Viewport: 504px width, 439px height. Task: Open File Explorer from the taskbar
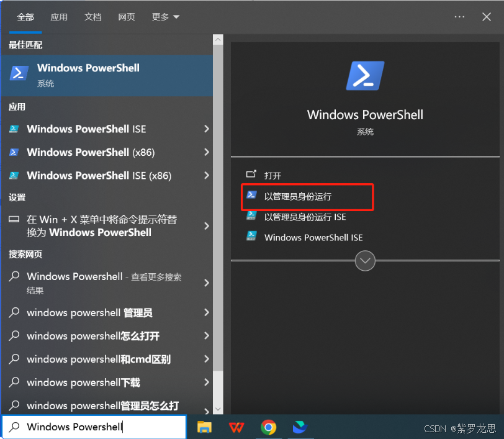click(205, 427)
